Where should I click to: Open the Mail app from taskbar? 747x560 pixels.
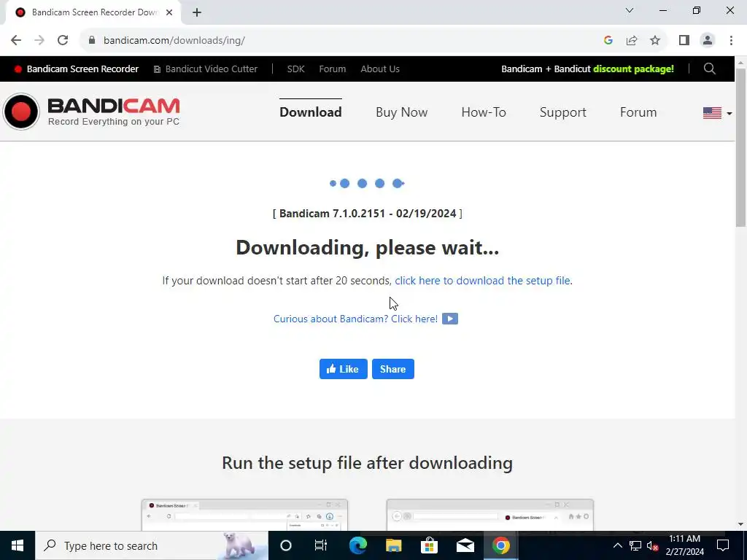click(x=465, y=545)
